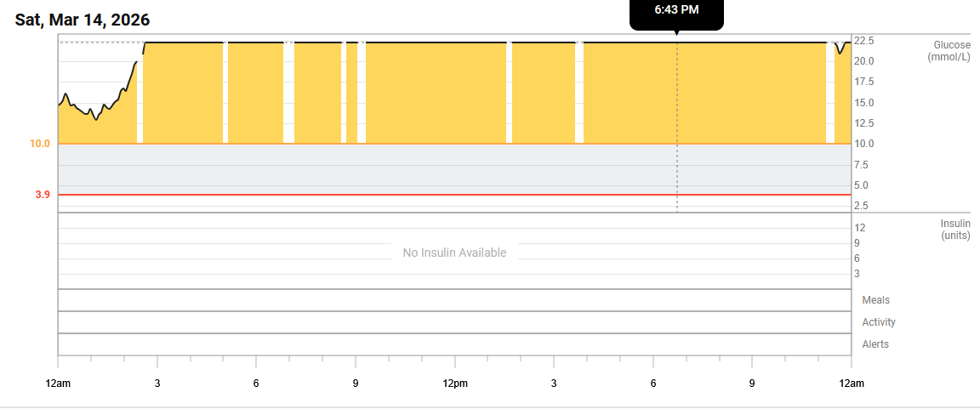Viewport: 980px width, 415px height.
Task: Select the No Insulin Available message
Action: click(x=454, y=253)
